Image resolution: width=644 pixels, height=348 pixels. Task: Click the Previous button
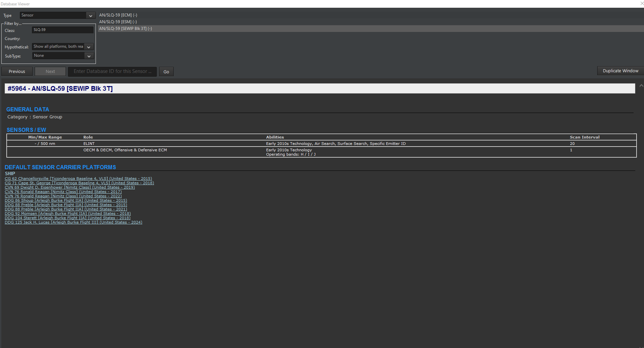[x=16, y=71]
